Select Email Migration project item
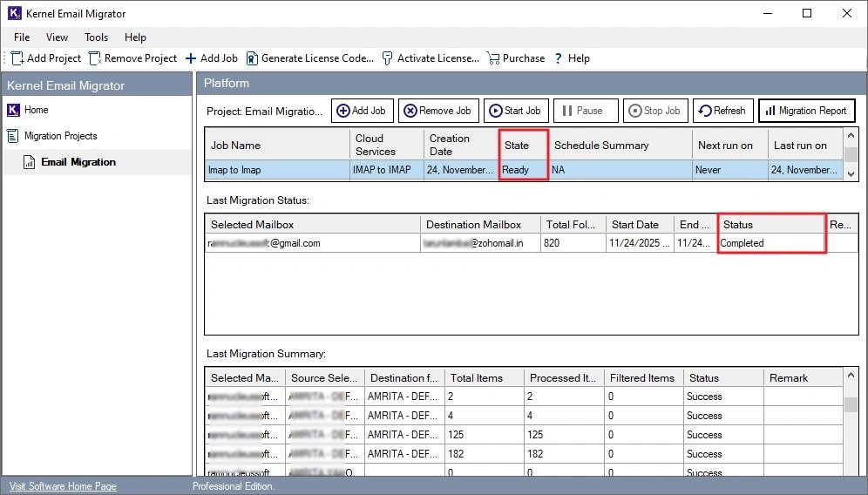Screen dimensions: 868x495 click(x=78, y=162)
